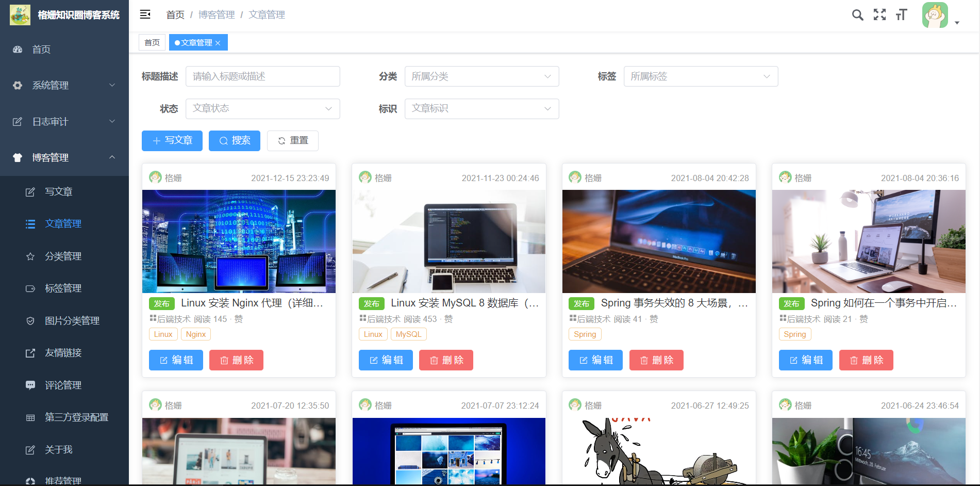Image resolution: width=980 pixels, height=486 pixels.
Task: Edit the Spring 如何在一个事务中开启 article
Action: tap(806, 360)
